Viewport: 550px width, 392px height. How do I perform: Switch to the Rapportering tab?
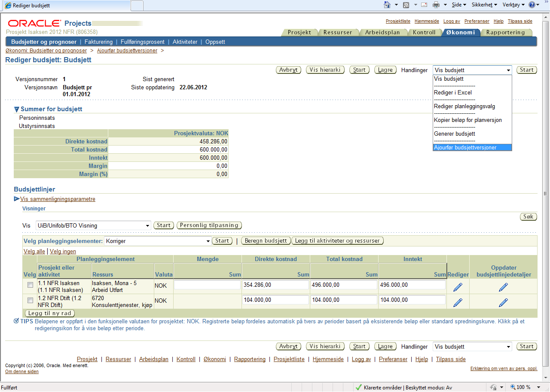click(x=506, y=32)
